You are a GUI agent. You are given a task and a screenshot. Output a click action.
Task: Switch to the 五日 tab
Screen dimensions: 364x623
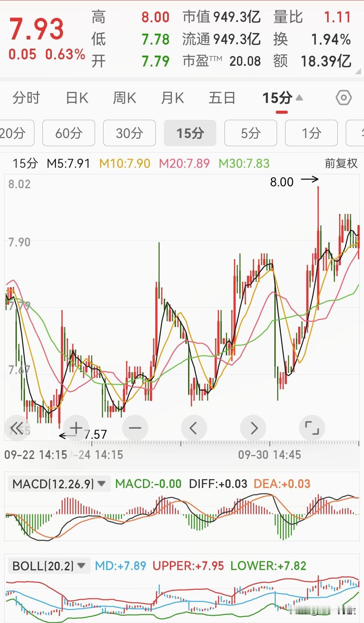pos(222,98)
